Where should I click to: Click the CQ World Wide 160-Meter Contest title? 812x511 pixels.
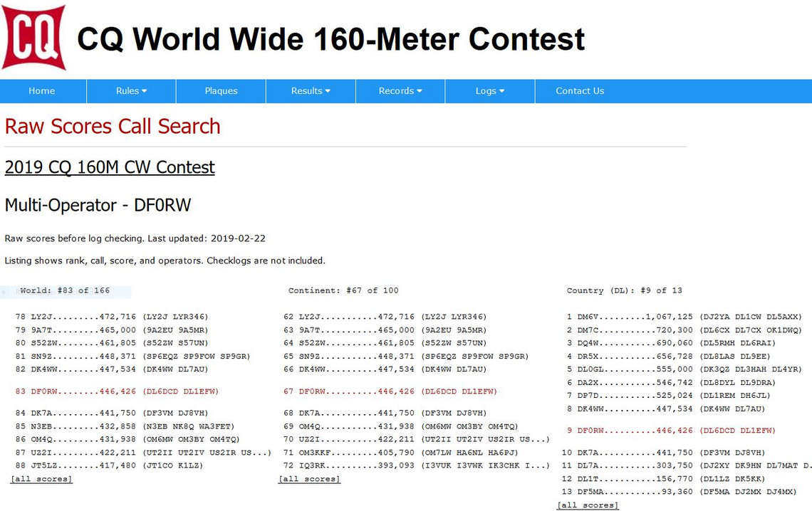point(331,39)
